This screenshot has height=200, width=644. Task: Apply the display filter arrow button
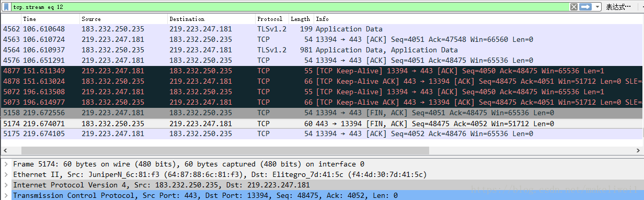click(585, 7)
